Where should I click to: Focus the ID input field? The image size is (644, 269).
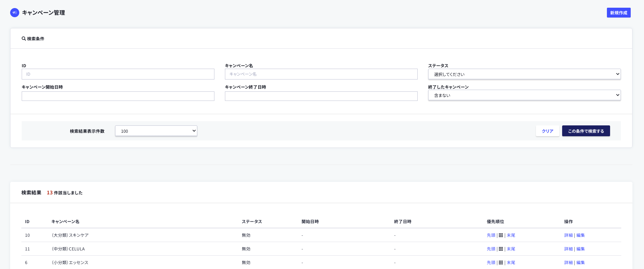[118, 74]
